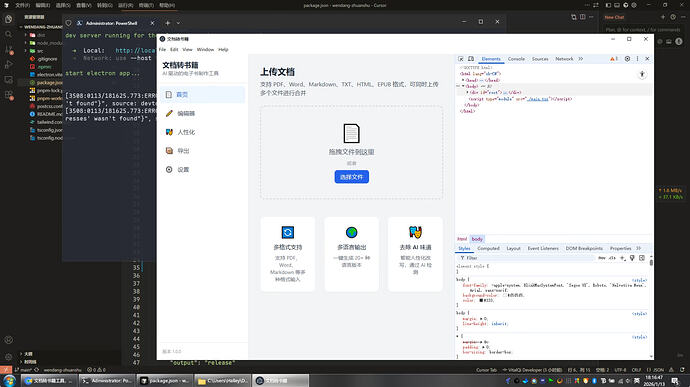
Task: Click the 设置 settings icon in the sidebar
Action: (x=169, y=170)
